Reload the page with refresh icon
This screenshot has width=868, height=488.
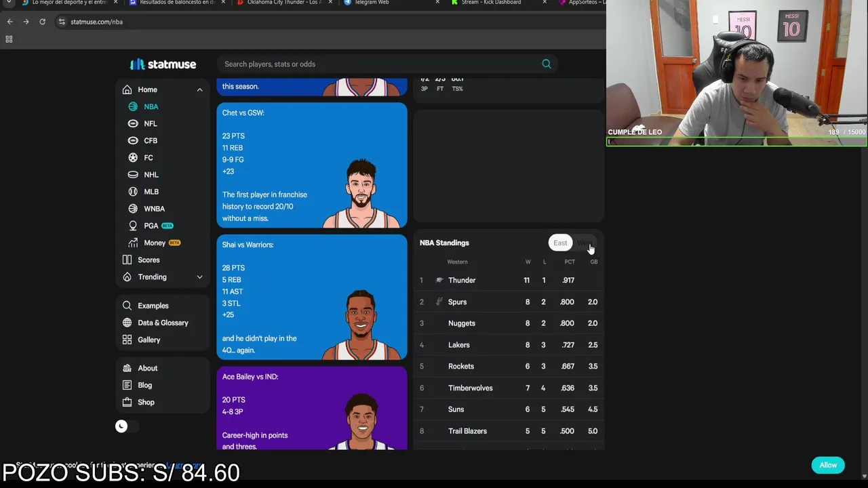[x=42, y=22]
